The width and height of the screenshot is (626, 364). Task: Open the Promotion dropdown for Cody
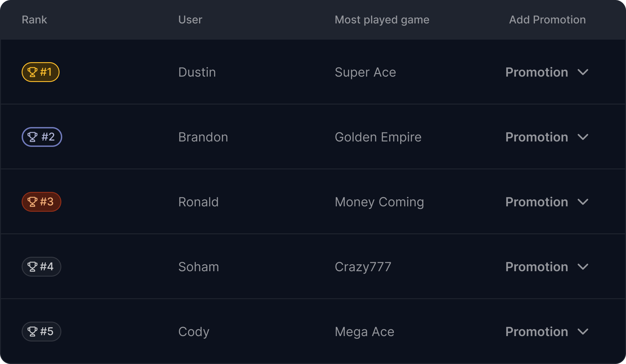(x=547, y=332)
